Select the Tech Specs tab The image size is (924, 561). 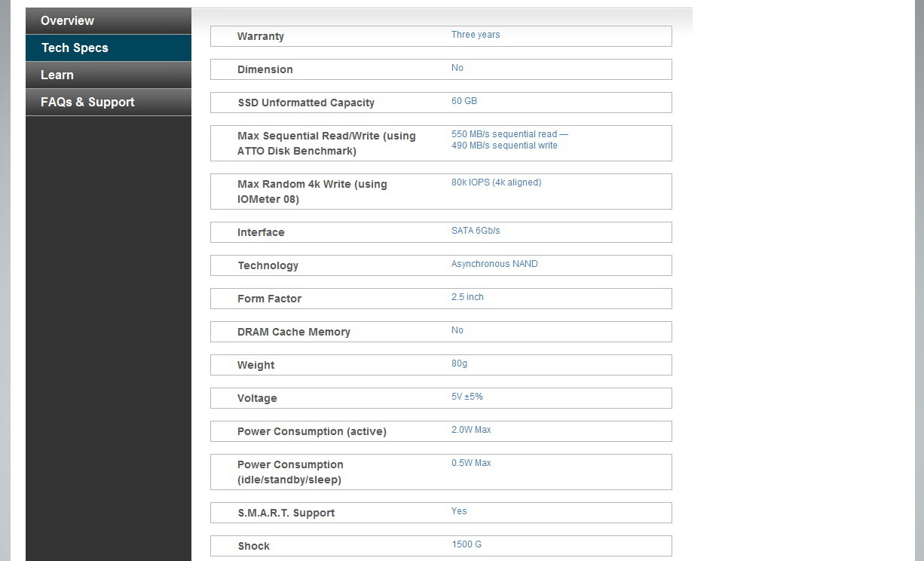coord(109,48)
